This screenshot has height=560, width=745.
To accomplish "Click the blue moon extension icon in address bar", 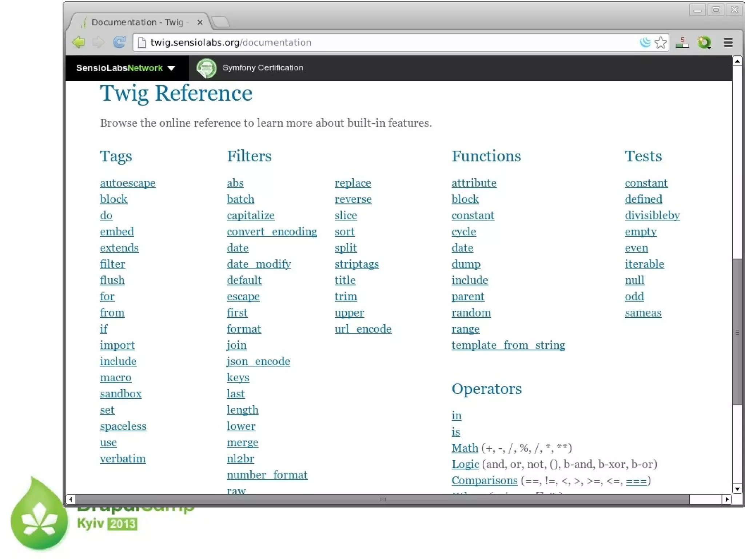I will click(645, 42).
